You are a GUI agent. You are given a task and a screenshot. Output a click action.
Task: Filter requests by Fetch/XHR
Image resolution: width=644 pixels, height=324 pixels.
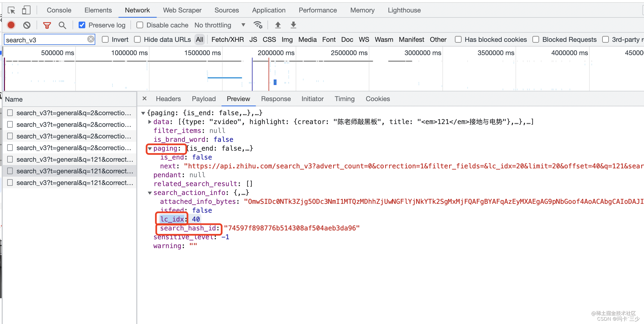click(227, 40)
